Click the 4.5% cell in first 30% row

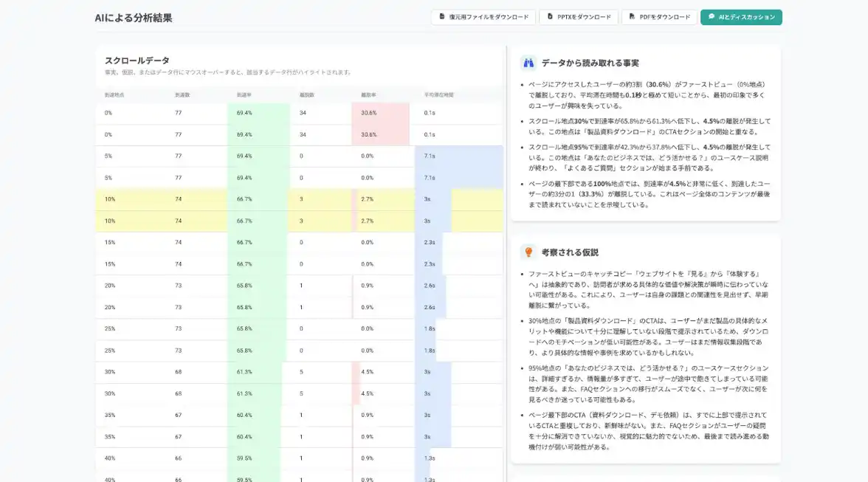pyautogui.click(x=368, y=372)
